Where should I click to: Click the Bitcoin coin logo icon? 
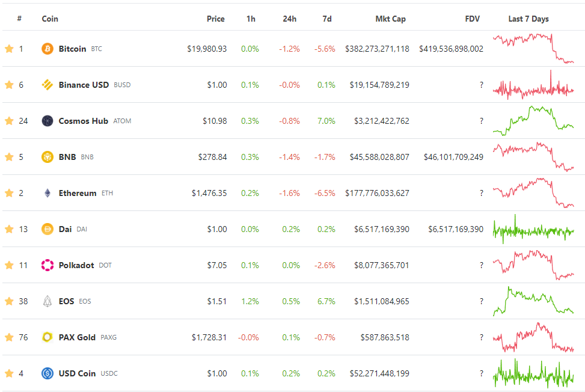[x=47, y=49]
